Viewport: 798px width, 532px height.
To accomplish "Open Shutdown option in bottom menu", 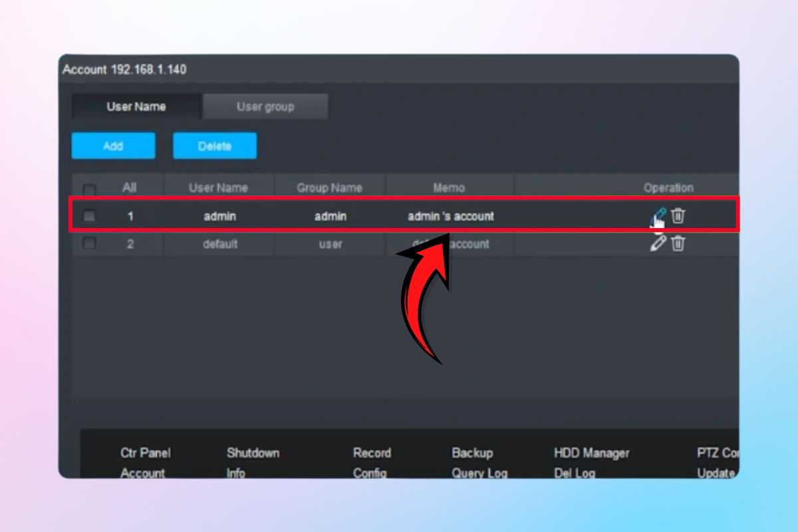I will click(253, 453).
